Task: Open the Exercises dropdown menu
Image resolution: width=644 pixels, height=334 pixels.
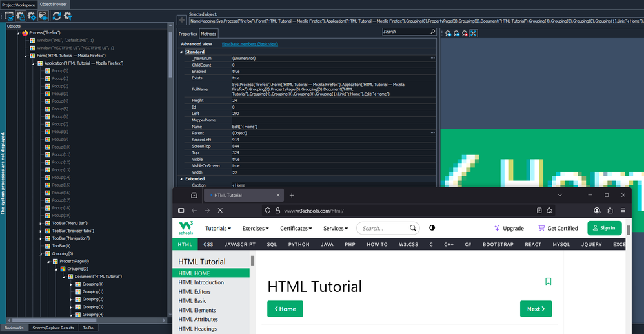Action: (x=256, y=228)
